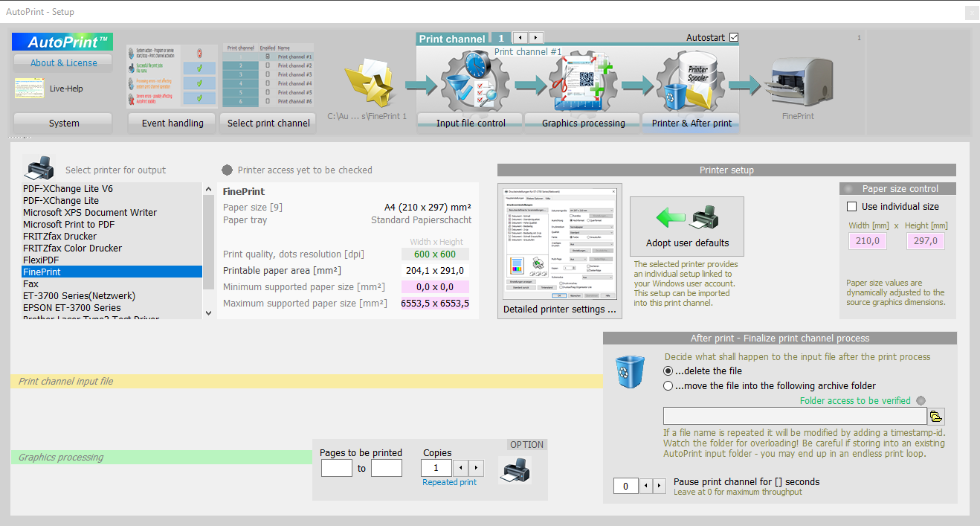Open Event handling settings

point(173,123)
